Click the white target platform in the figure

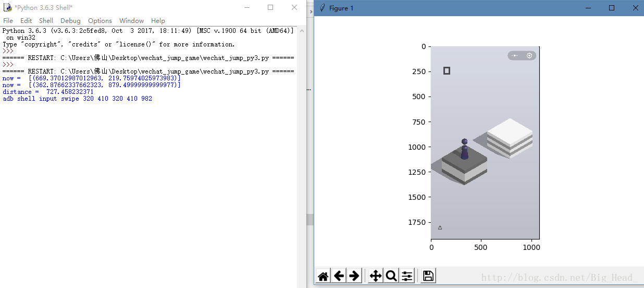click(510, 138)
